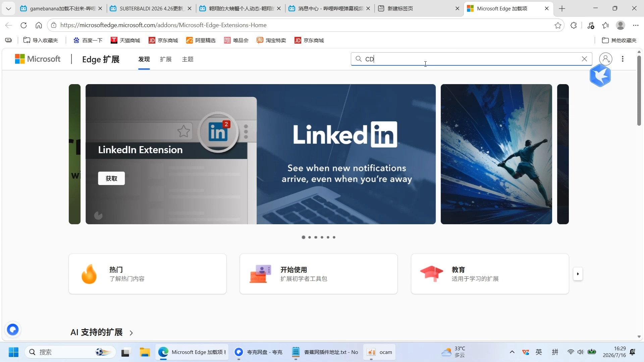644x362 pixels.
Task: Switch to 夸克网盘 taskbar app
Action: [258, 352]
